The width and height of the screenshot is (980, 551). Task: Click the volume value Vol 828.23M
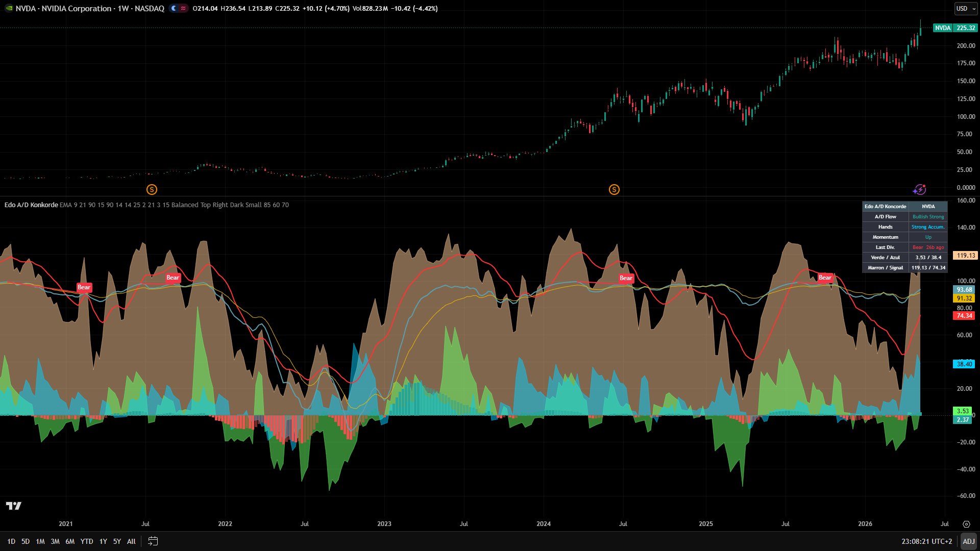coord(371,9)
